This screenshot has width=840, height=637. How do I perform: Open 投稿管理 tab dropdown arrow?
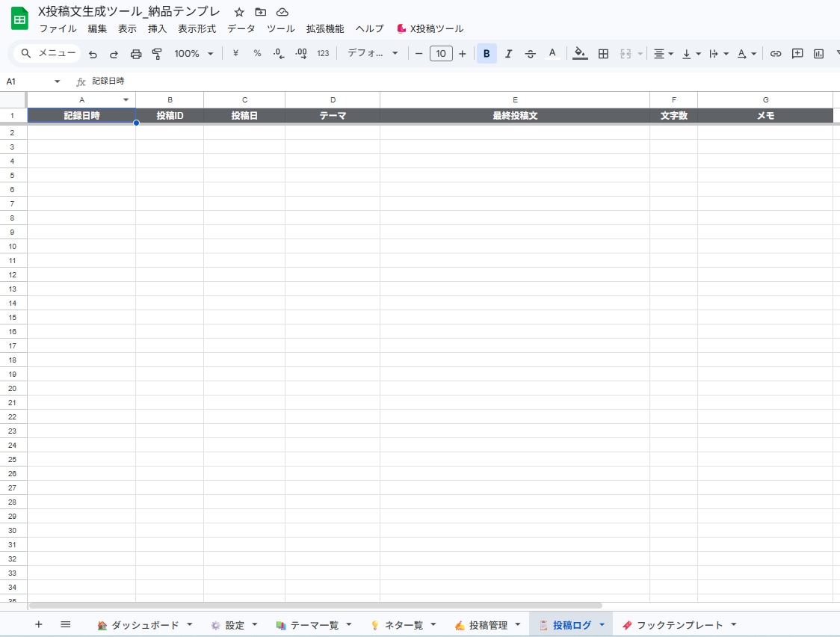517,625
